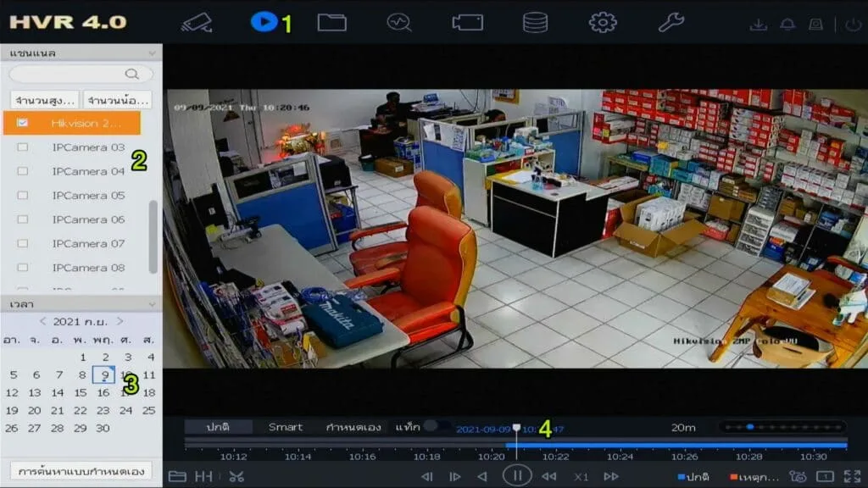Toggle the แท็ก tag switch
868x488 pixels.
pos(437,427)
